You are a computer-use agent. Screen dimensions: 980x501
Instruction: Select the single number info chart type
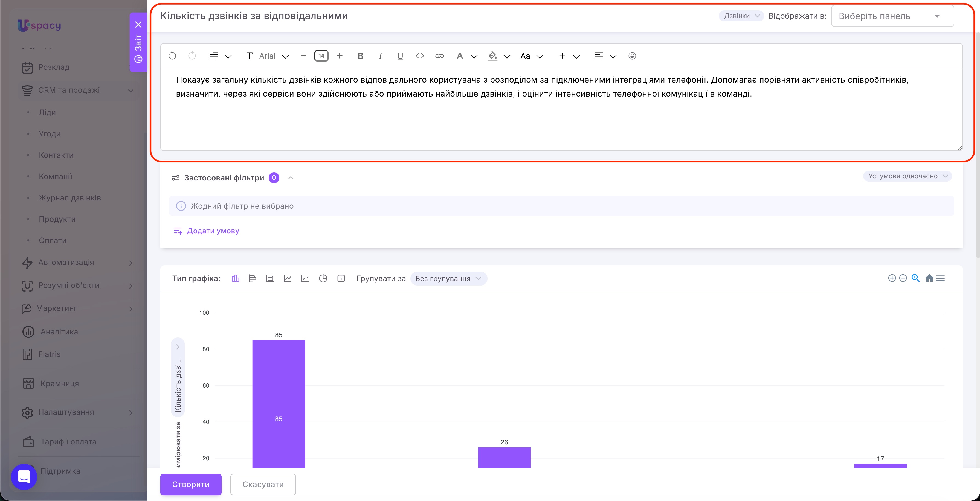341,278
